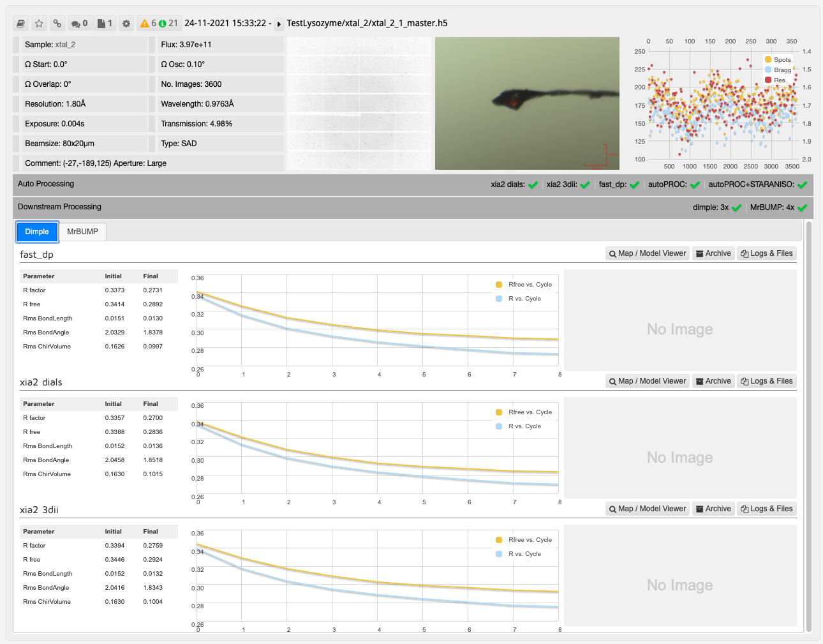
Task: Click the arrow before the TestLysozyme file path
Action: [x=279, y=24]
